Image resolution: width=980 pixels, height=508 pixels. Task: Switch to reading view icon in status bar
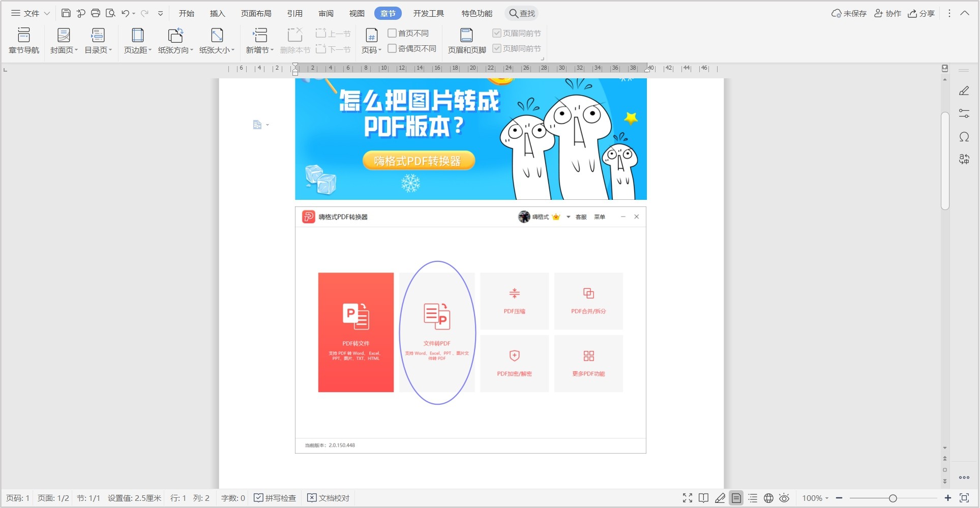[x=703, y=498]
